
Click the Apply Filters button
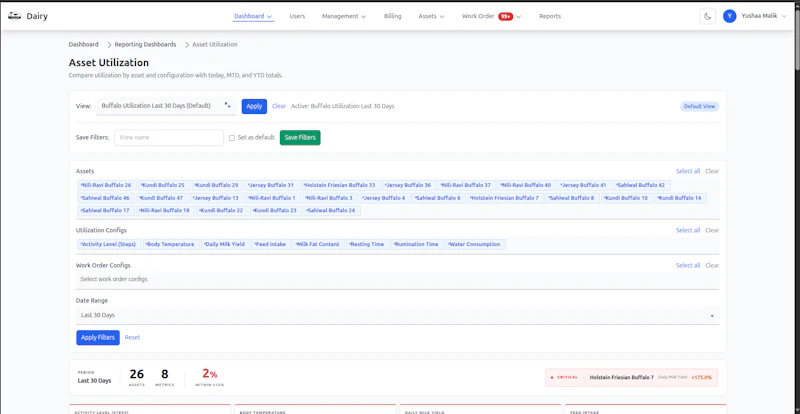(x=98, y=337)
